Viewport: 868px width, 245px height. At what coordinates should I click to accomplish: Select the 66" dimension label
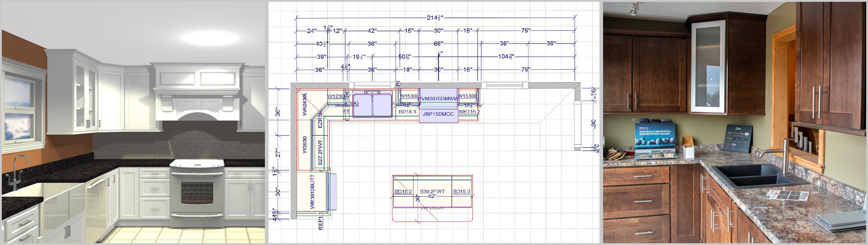(x=438, y=44)
